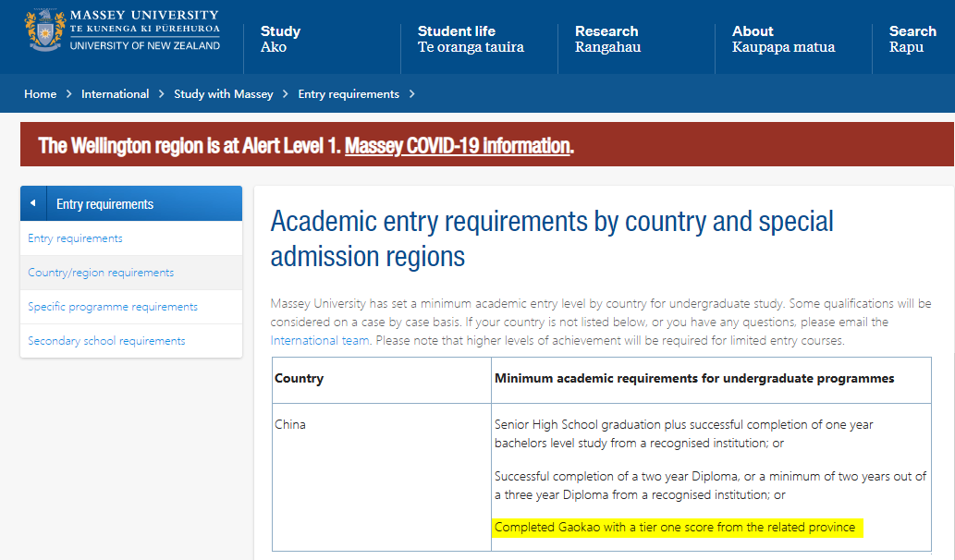Click the Massey University name text logo
This screenshot has height=560, width=955.
[145, 30]
